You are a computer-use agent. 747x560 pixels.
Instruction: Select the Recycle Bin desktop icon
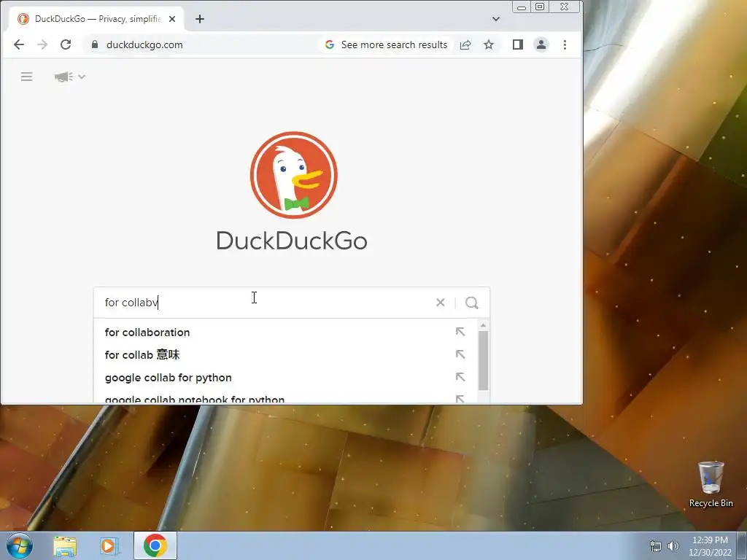click(x=711, y=484)
